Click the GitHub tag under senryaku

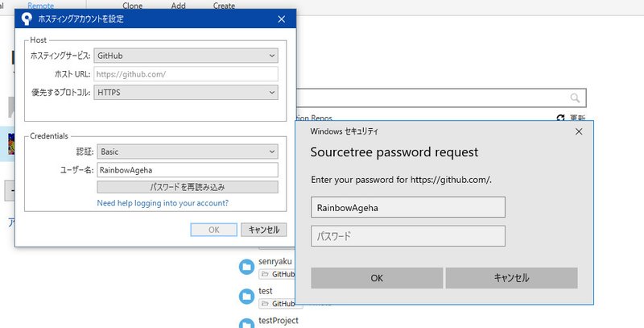click(278, 274)
